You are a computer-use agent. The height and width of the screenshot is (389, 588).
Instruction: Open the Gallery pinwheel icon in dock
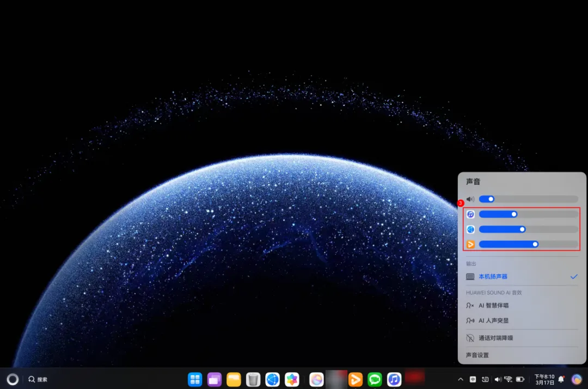[292, 379]
